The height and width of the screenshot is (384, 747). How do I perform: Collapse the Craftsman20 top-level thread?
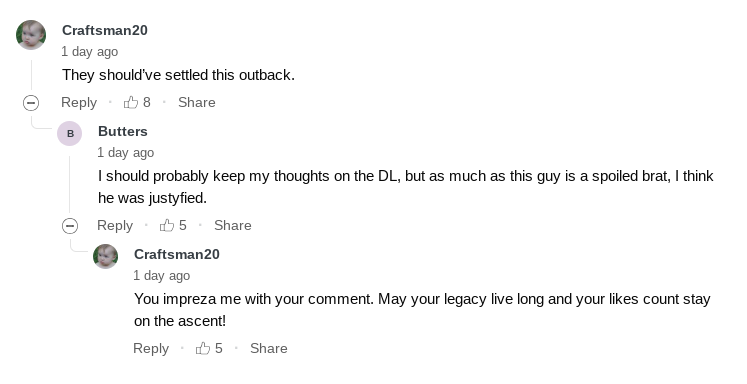pos(31,102)
